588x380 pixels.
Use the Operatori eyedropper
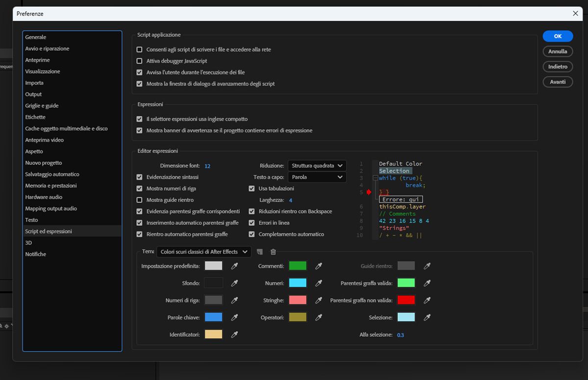point(319,317)
